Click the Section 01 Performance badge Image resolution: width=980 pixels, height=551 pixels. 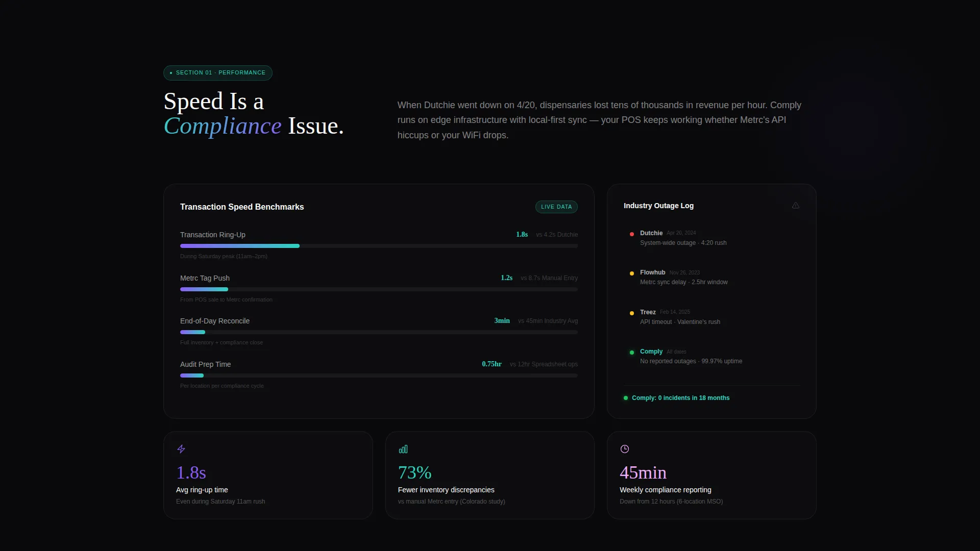(x=218, y=73)
